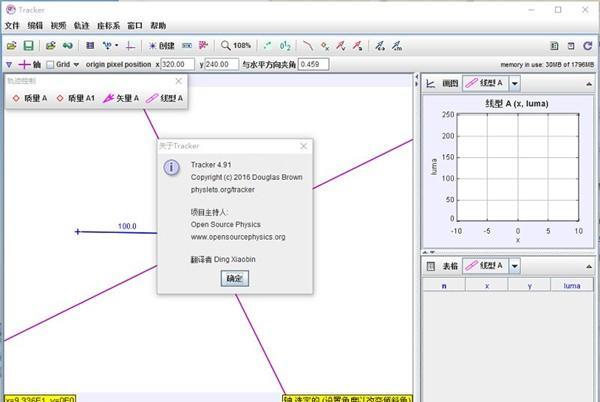The height and width of the screenshot is (402, 600).
Task: Show the track control icon
Action: tap(187, 46)
